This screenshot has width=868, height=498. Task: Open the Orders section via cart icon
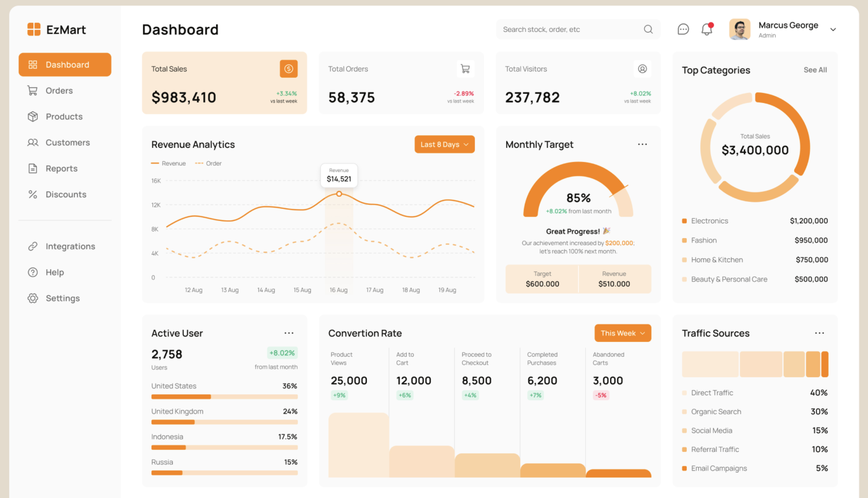pos(33,90)
